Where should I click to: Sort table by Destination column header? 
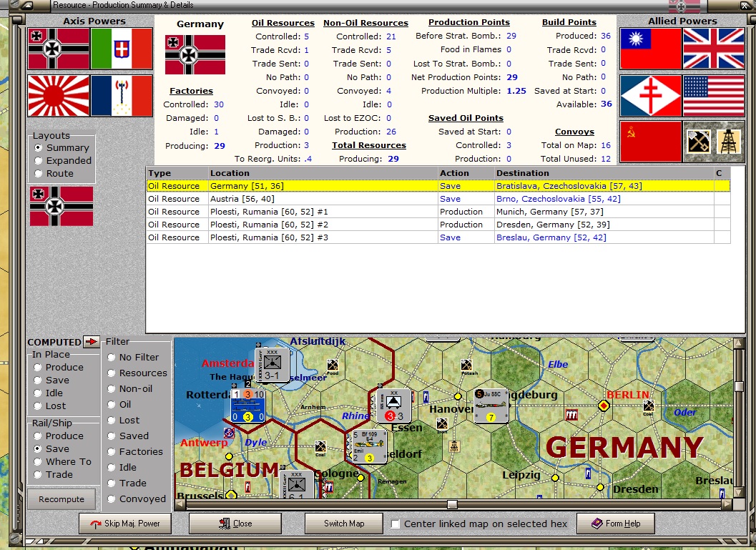pyautogui.click(x=604, y=173)
